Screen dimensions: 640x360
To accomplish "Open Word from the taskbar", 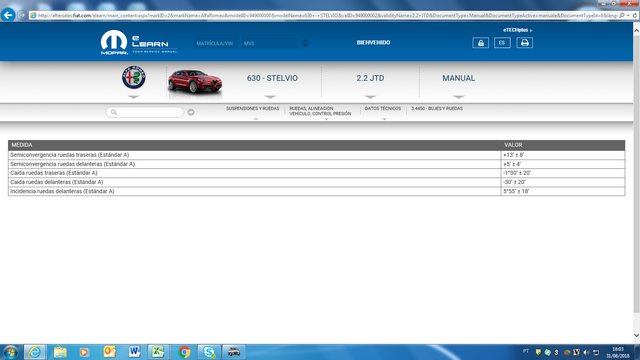I will (134, 352).
